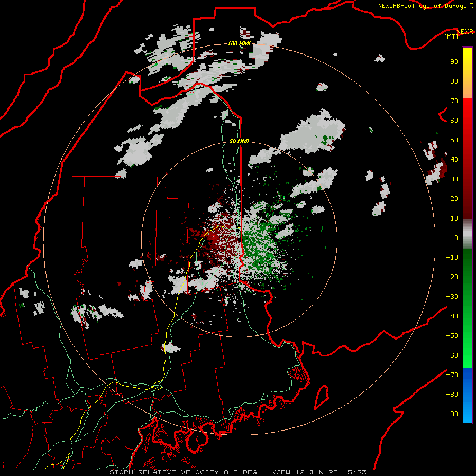Click the 50 NMI range ring label
476x476 pixels.
[239, 141]
